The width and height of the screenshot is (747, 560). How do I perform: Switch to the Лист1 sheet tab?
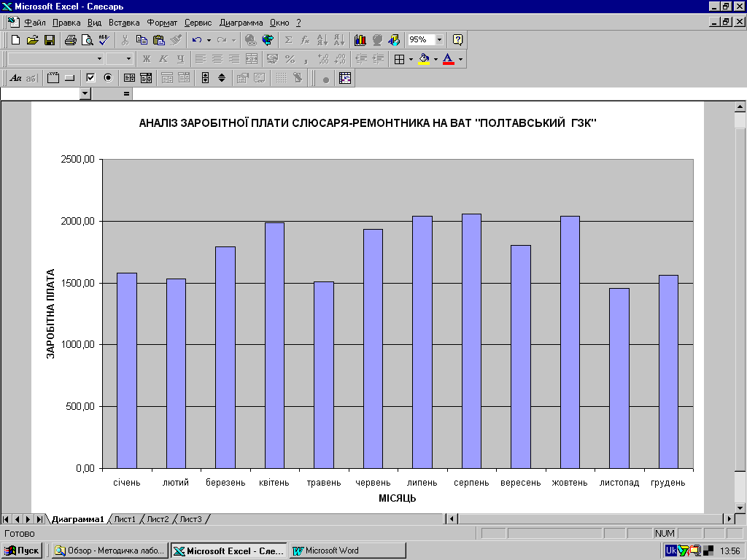pos(125,519)
